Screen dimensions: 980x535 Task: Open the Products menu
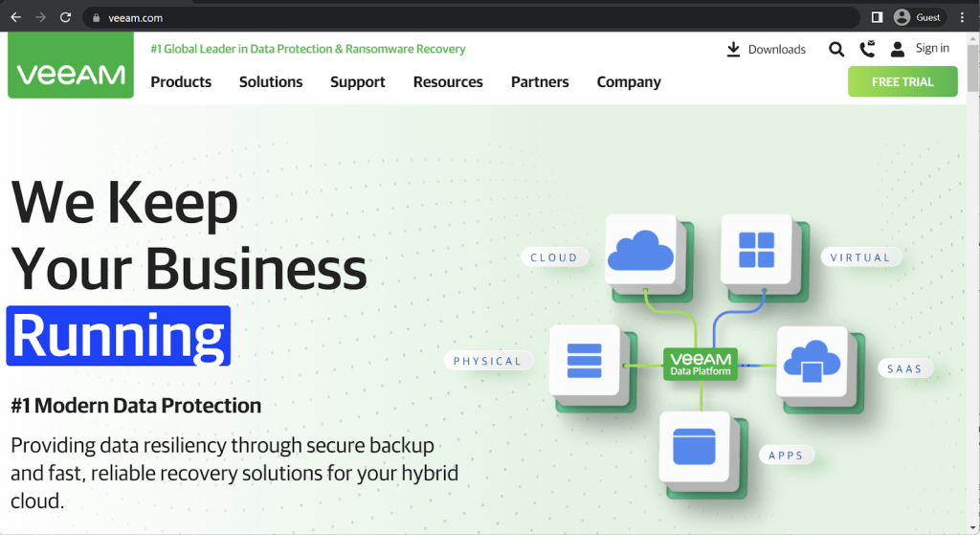coord(181,82)
